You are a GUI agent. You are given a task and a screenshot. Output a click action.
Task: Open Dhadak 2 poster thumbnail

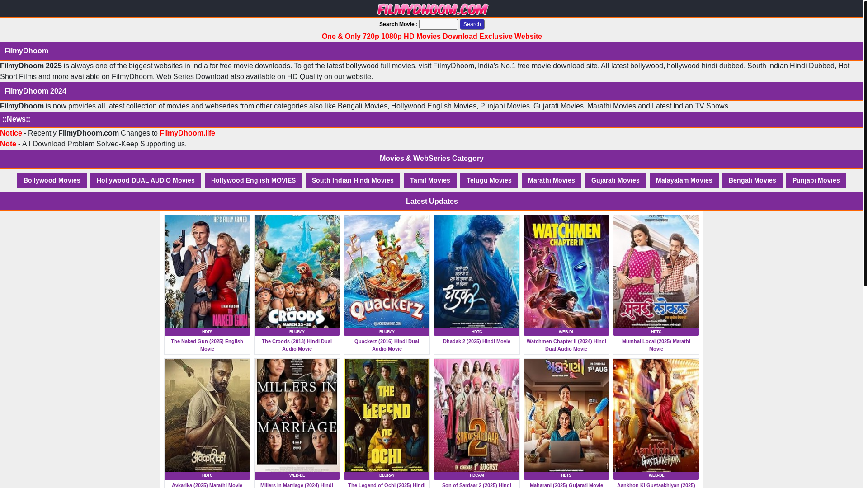(476, 271)
